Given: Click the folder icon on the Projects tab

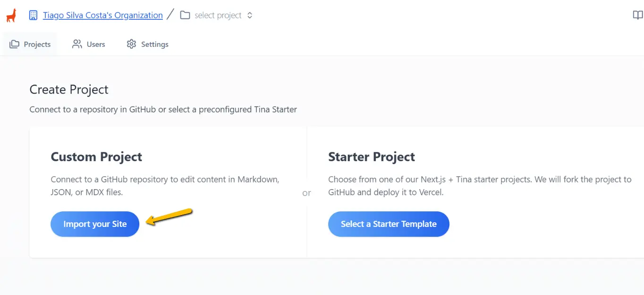Looking at the screenshot, I should tap(14, 43).
